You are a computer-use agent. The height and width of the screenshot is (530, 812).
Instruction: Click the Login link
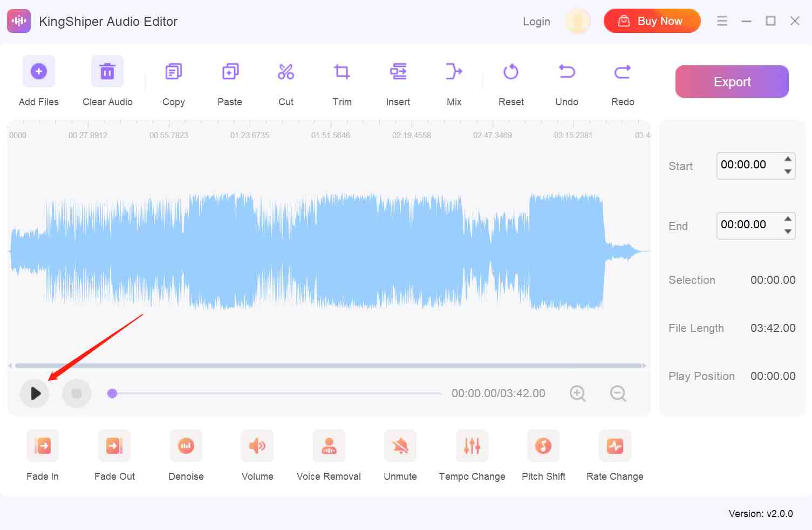(536, 22)
